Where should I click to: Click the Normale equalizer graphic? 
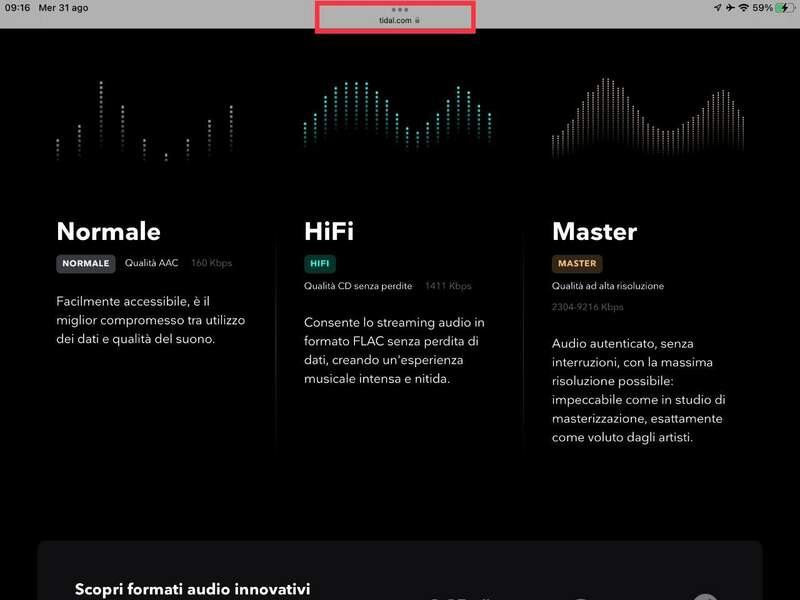pos(144,122)
